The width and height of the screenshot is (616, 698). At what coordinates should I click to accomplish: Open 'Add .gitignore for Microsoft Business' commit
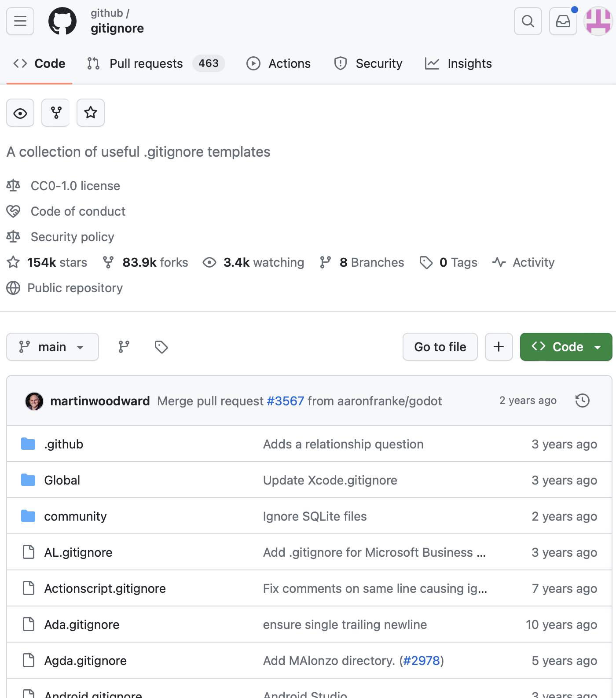pos(374,552)
